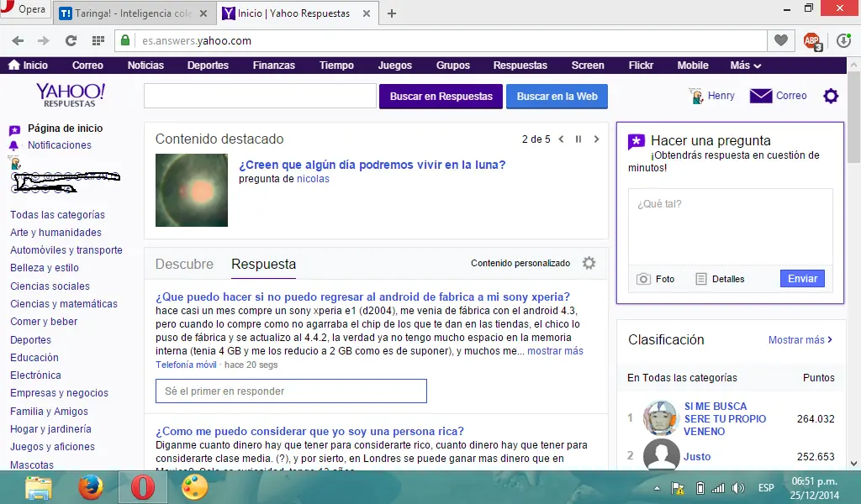Open Henry's profile avatar
This screenshot has height=504, width=861.
696,96
